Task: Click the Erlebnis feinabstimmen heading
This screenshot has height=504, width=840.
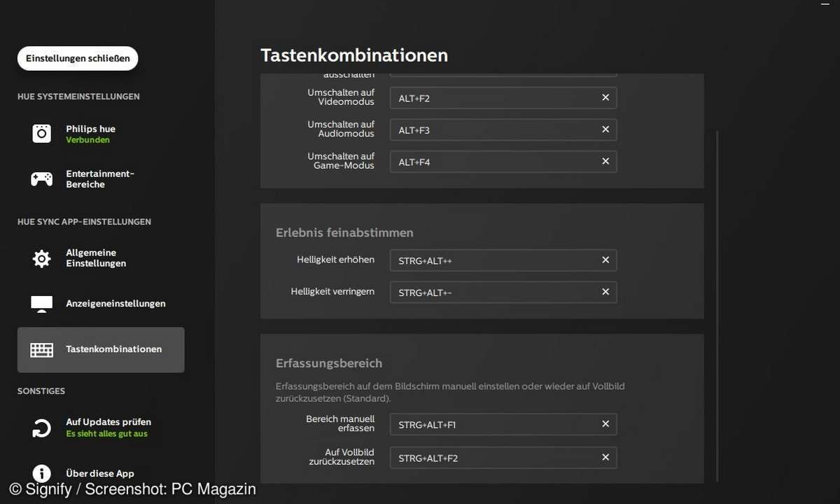Action: (x=344, y=232)
